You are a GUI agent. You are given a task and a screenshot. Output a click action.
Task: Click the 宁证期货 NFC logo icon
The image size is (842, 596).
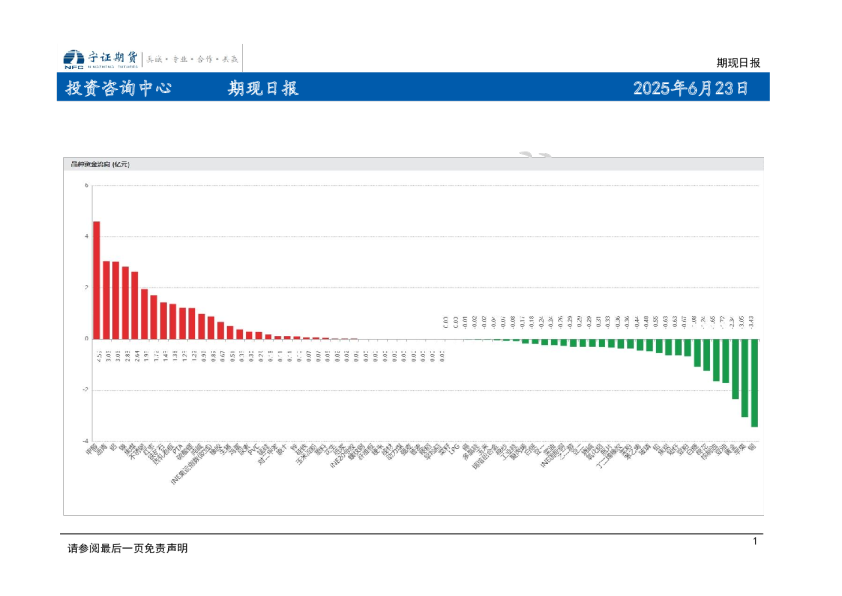tap(73, 59)
